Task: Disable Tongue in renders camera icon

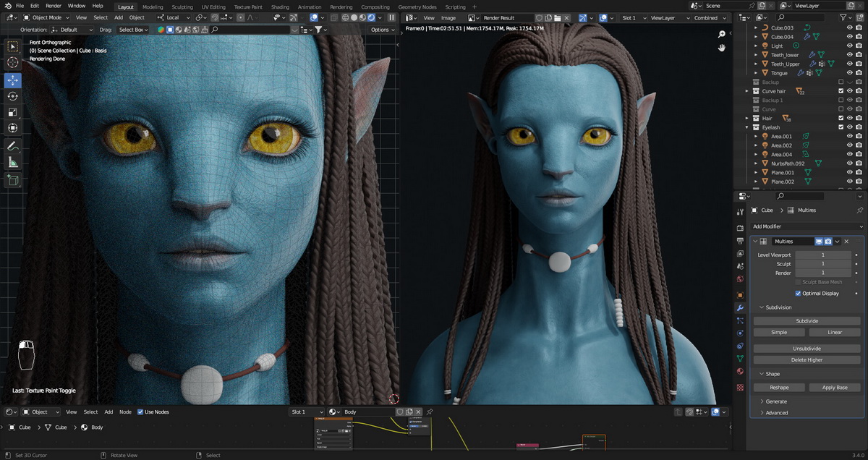Action: [860, 73]
